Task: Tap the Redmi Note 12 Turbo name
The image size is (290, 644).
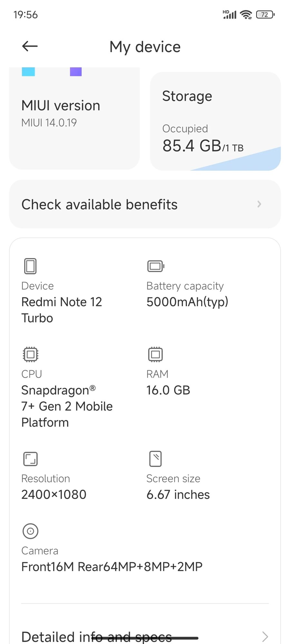Action: pyautogui.click(x=62, y=310)
